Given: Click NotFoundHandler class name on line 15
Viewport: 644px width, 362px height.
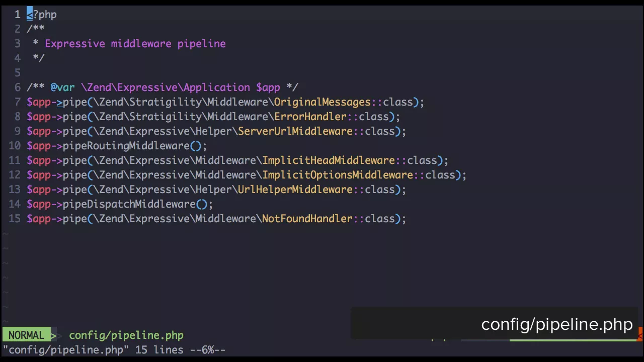Looking at the screenshot, I should click(x=307, y=219).
